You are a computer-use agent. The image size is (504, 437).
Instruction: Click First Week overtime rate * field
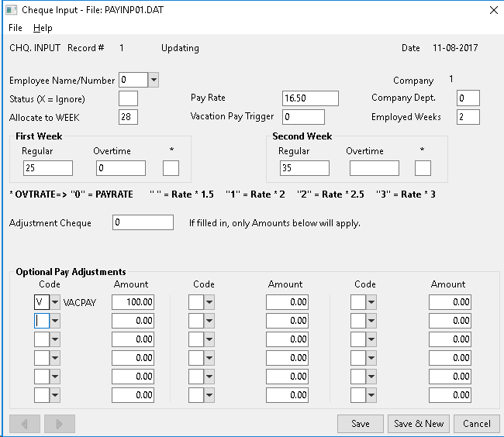tap(171, 168)
